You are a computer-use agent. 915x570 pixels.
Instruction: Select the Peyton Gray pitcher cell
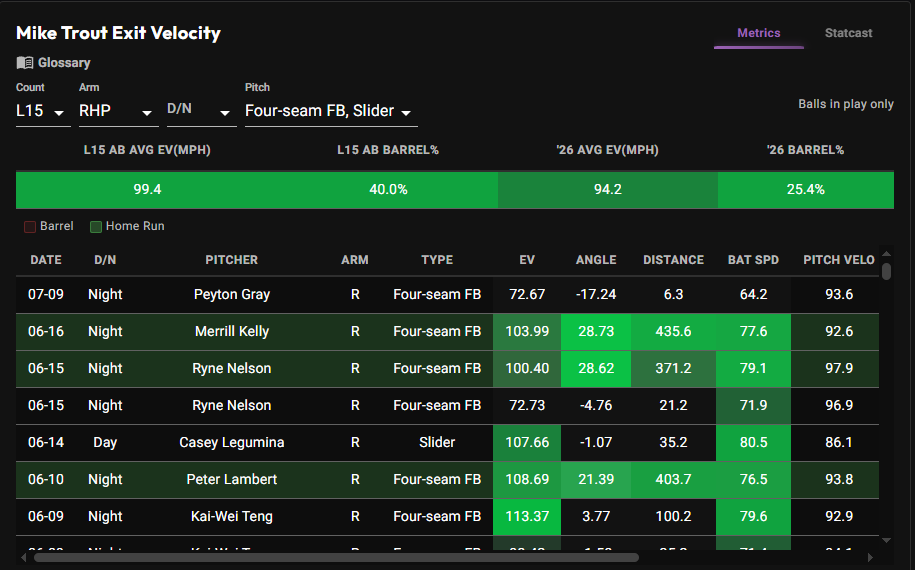click(232, 294)
